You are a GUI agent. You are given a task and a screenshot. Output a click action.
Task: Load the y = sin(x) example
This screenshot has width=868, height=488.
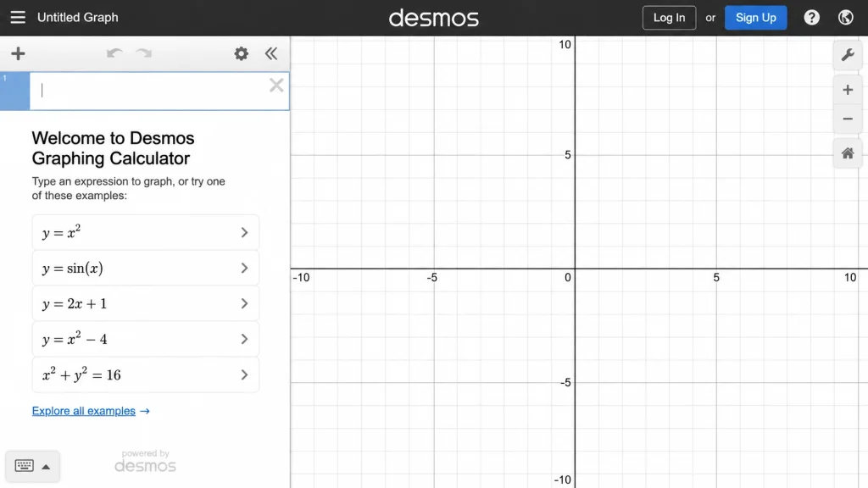pos(146,268)
